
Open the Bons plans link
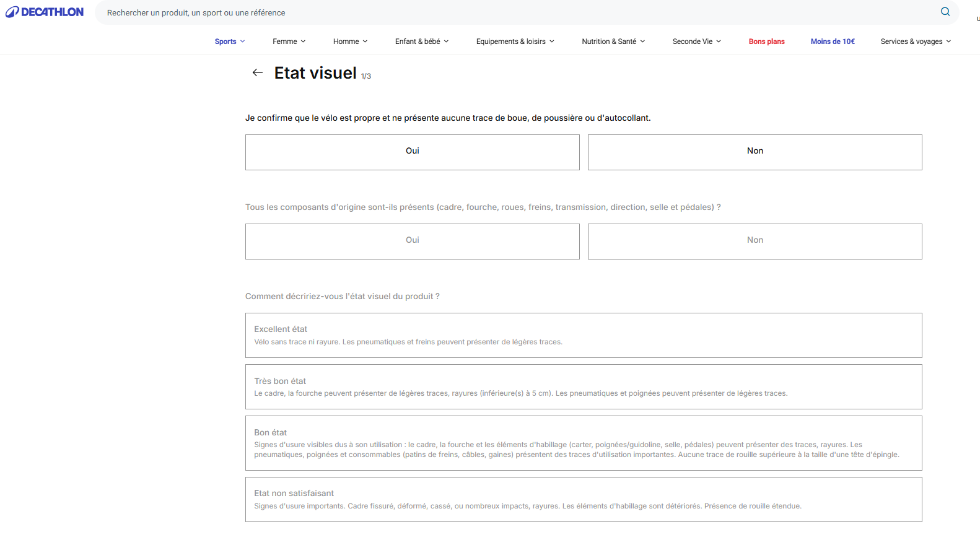pos(766,41)
